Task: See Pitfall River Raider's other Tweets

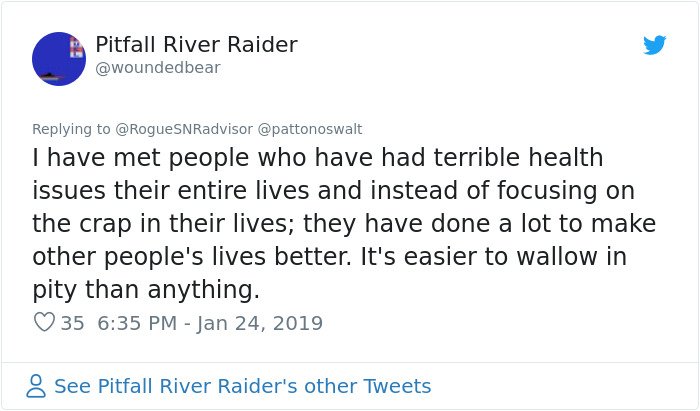Action: pyautogui.click(x=242, y=386)
